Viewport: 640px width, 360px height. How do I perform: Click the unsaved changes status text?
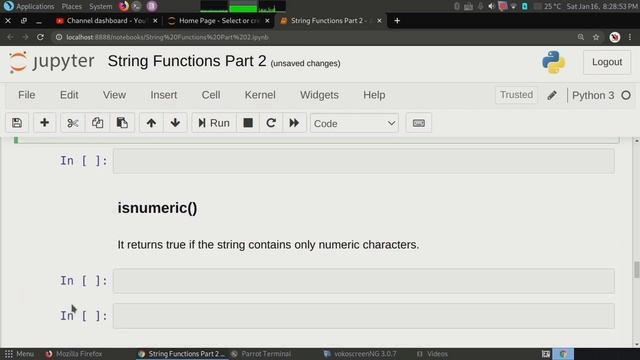pos(305,64)
